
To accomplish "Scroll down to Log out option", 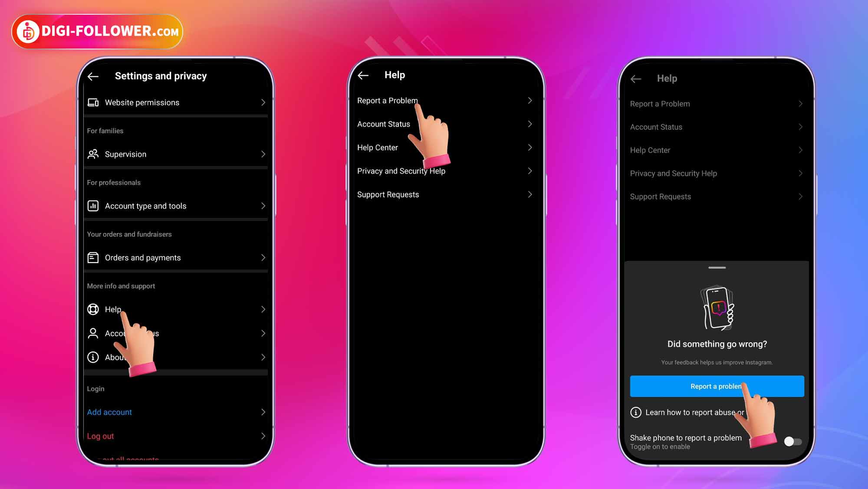I will tap(99, 436).
